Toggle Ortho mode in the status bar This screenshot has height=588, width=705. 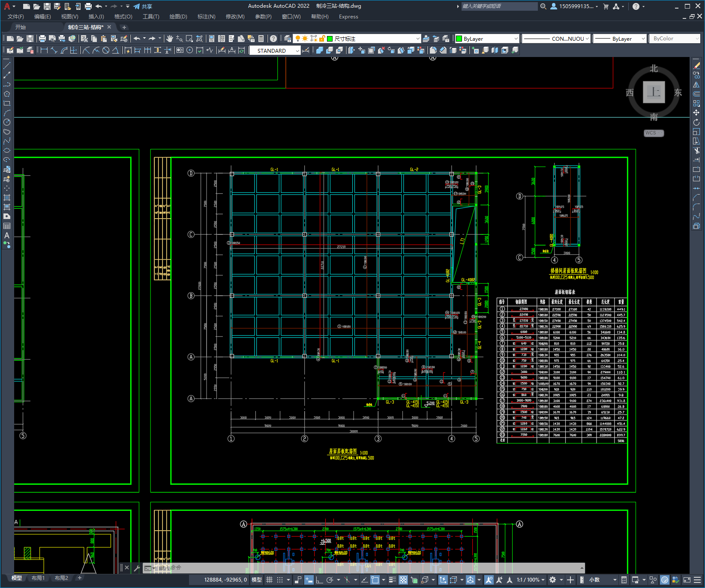point(319,580)
